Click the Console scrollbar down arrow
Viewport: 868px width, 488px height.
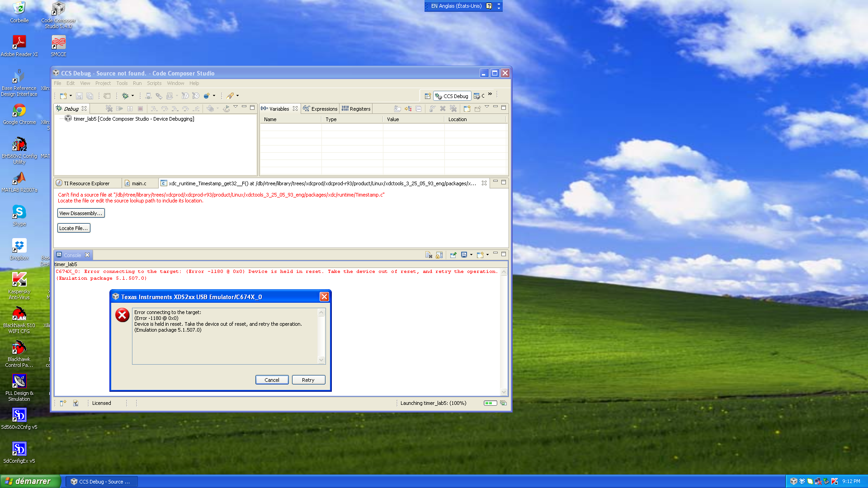tap(504, 392)
